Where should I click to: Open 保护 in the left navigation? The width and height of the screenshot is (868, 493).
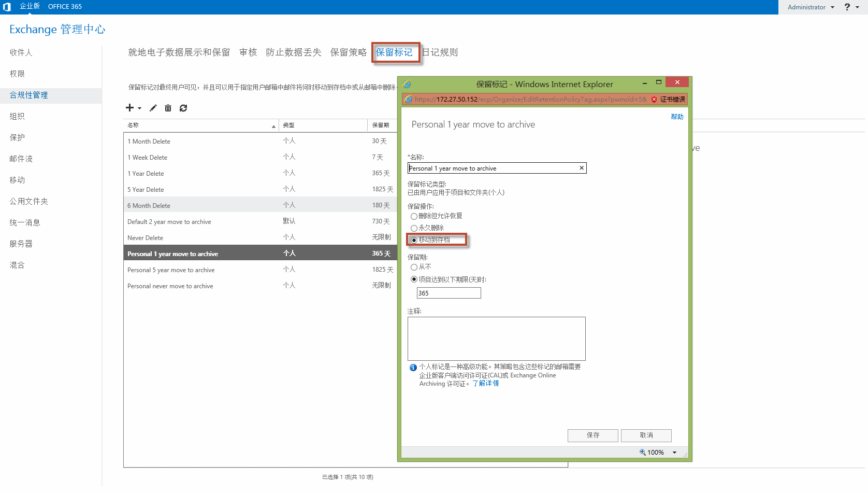(x=17, y=137)
